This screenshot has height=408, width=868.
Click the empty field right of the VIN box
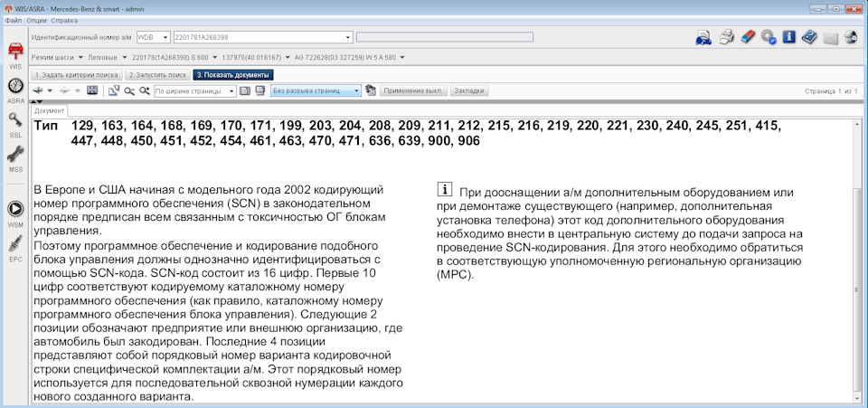coord(445,37)
